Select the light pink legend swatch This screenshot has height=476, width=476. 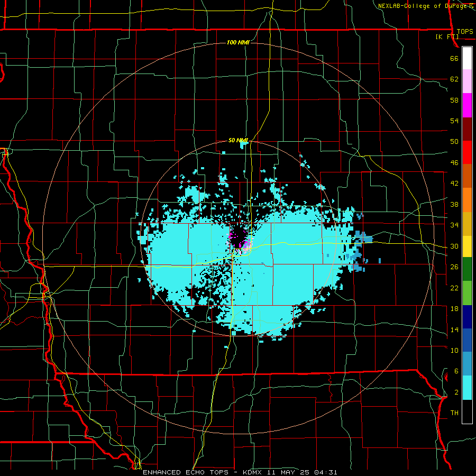pyautogui.click(x=467, y=81)
